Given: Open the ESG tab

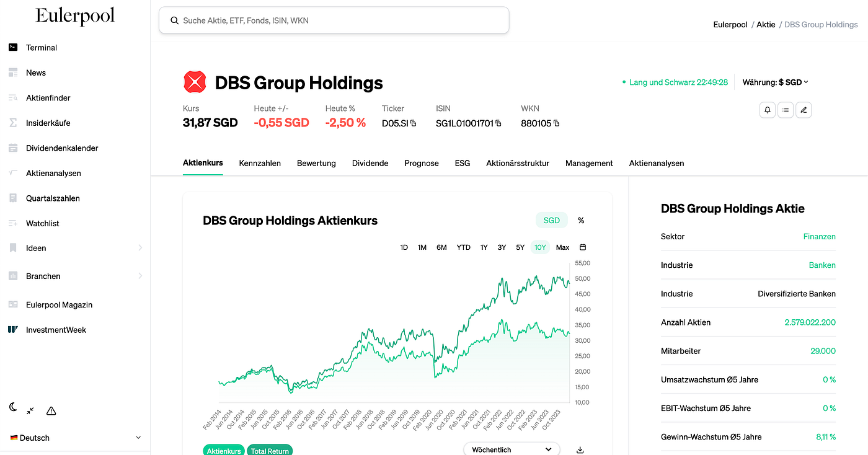Looking at the screenshot, I should (463, 163).
